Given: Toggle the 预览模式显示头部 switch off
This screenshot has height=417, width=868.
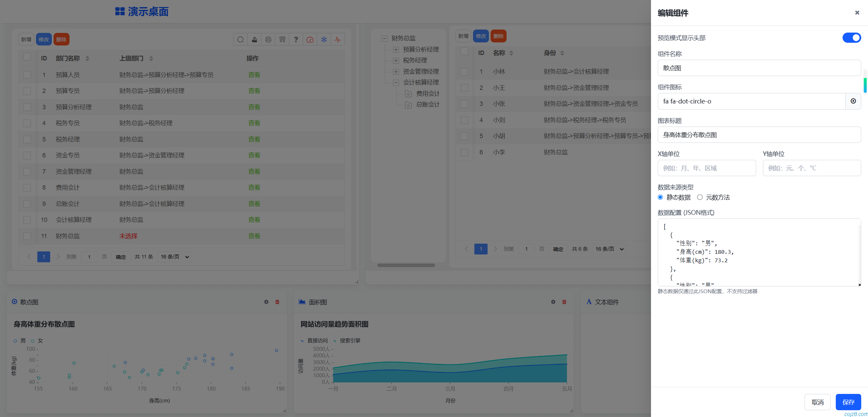Looking at the screenshot, I should (x=851, y=38).
